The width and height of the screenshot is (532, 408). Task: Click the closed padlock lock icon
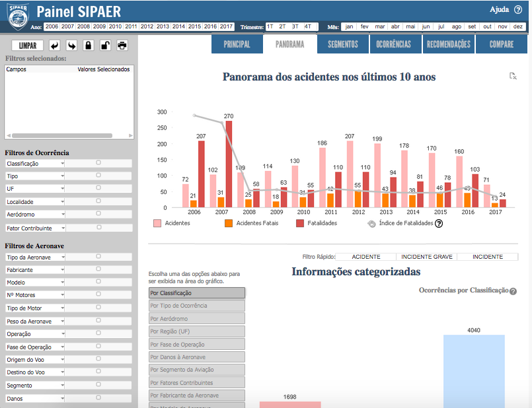(88, 46)
